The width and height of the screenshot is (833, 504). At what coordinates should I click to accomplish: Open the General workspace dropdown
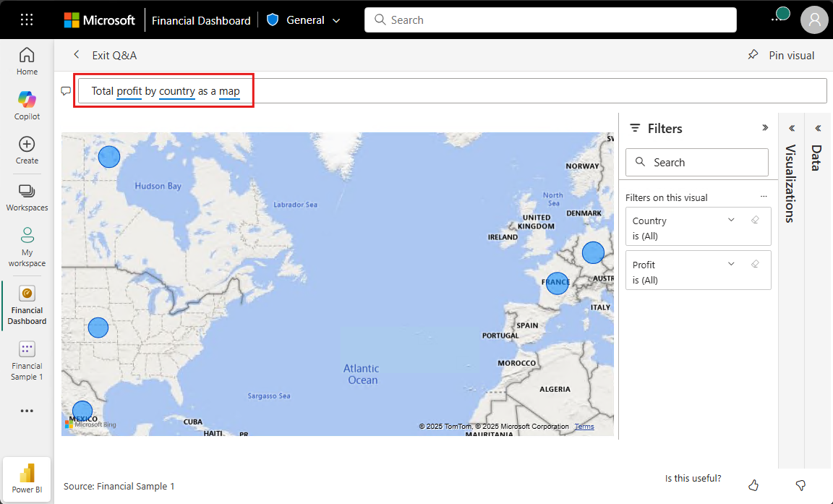click(x=336, y=20)
